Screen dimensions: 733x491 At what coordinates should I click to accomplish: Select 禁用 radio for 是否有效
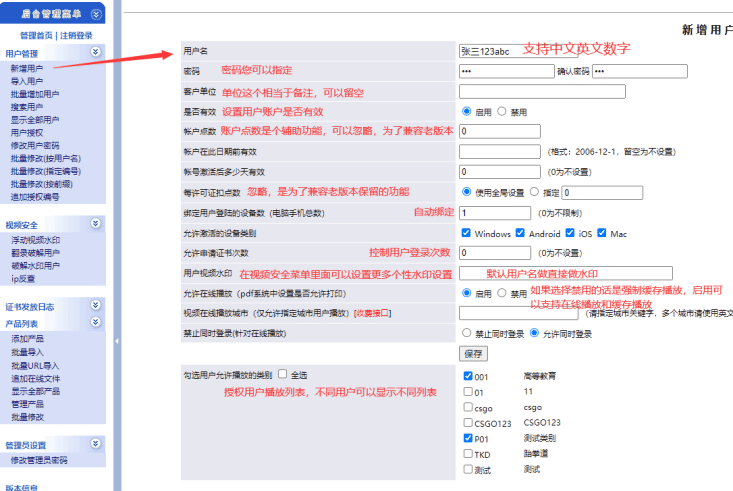503,111
